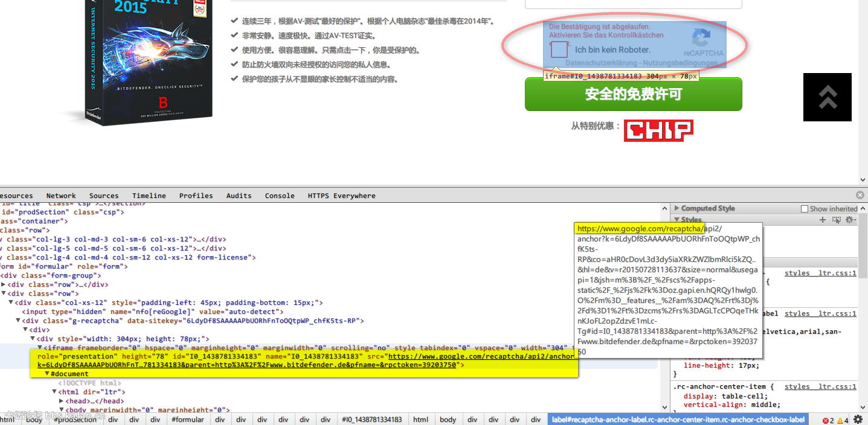
Task: Click the CHIP magazine logo
Action: point(658,130)
